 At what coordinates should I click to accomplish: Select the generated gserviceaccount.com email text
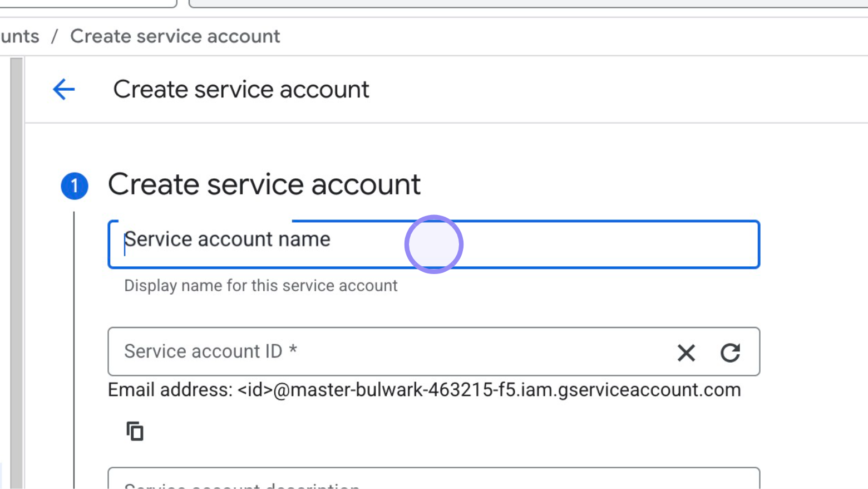click(425, 390)
